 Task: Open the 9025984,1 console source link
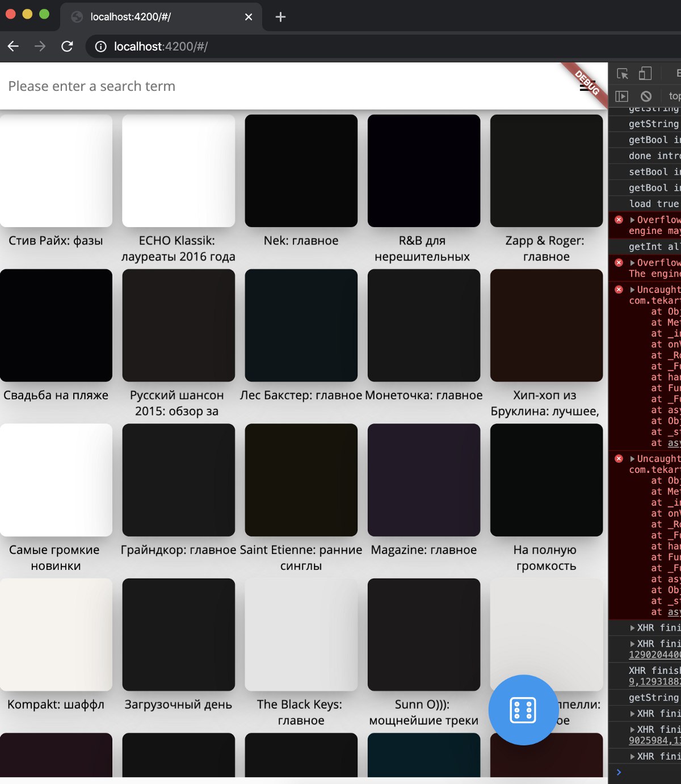[655, 740]
